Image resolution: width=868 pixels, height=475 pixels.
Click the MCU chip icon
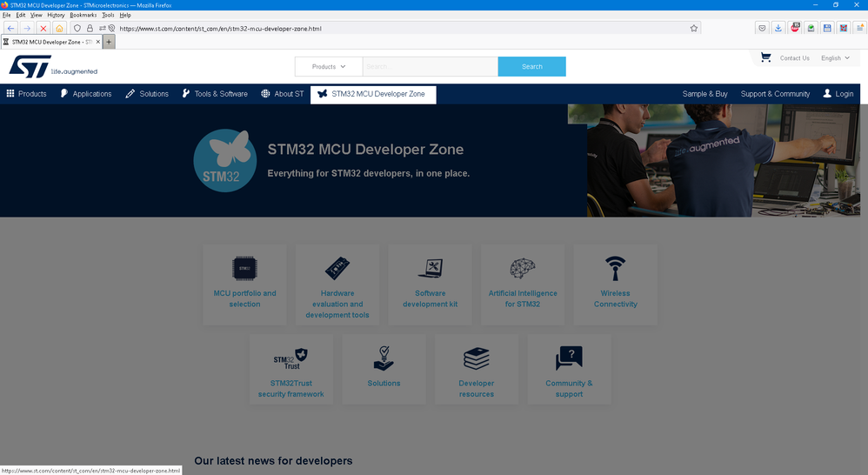point(244,269)
